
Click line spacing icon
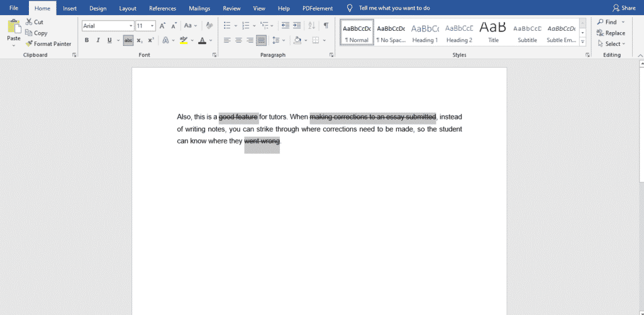(275, 40)
